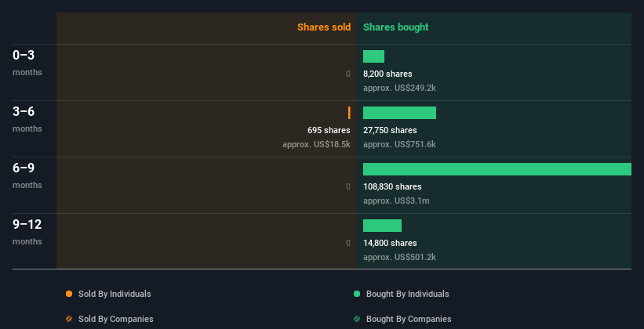Click the '8,200 shares' value
The height and width of the screenshot is (329, 644).
point(387,74)
